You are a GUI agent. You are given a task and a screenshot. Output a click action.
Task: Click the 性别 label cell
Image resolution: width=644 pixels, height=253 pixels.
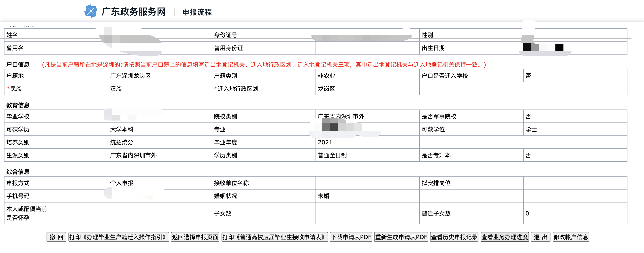pos(471,35)
